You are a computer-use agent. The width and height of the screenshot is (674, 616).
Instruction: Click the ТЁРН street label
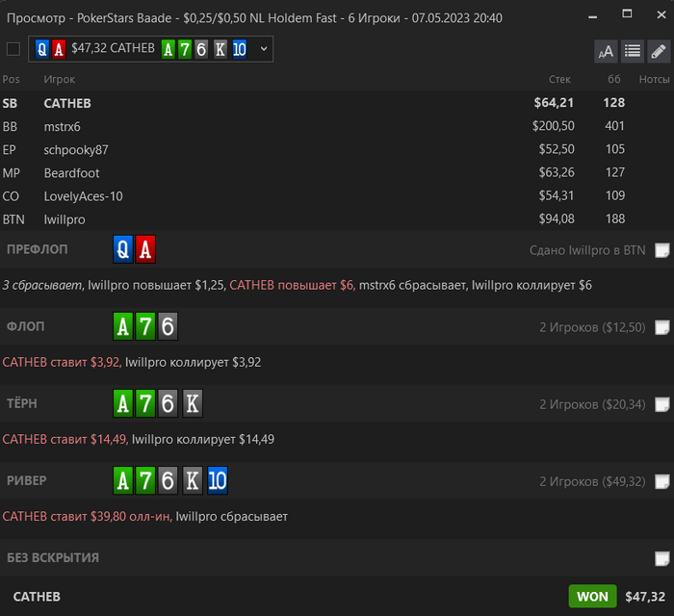click(x=22, y=403)
